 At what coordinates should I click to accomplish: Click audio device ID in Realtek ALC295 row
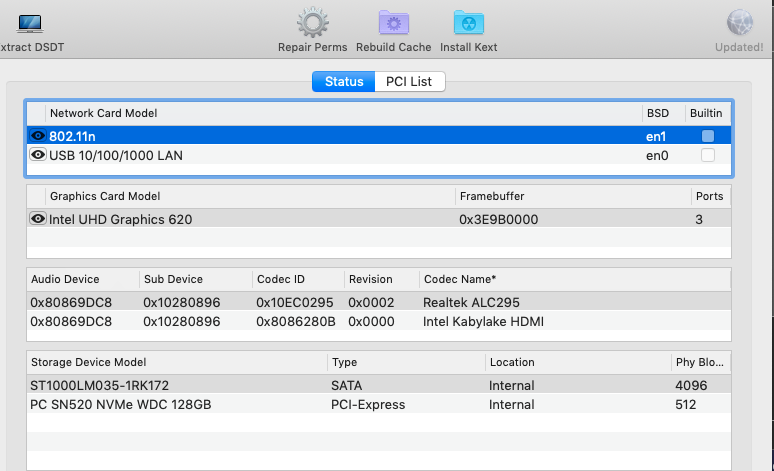pos(71,302)
